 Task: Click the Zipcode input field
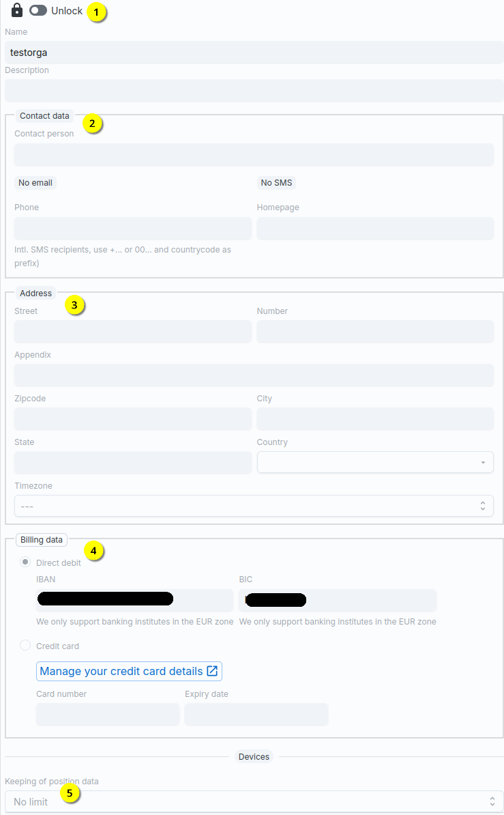tap(133, 419)
